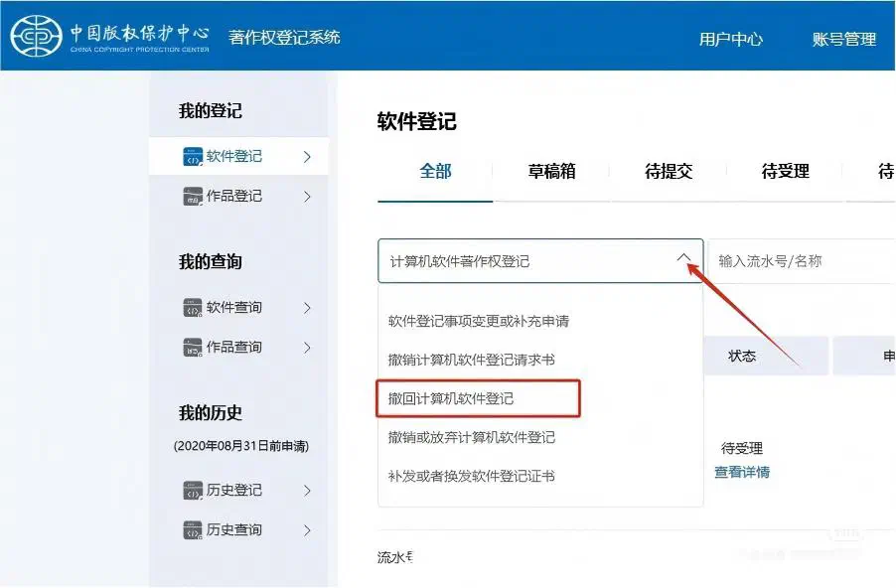
Task: Click the 输入流水号/名称 search field
Action: [x=802, y=261]
